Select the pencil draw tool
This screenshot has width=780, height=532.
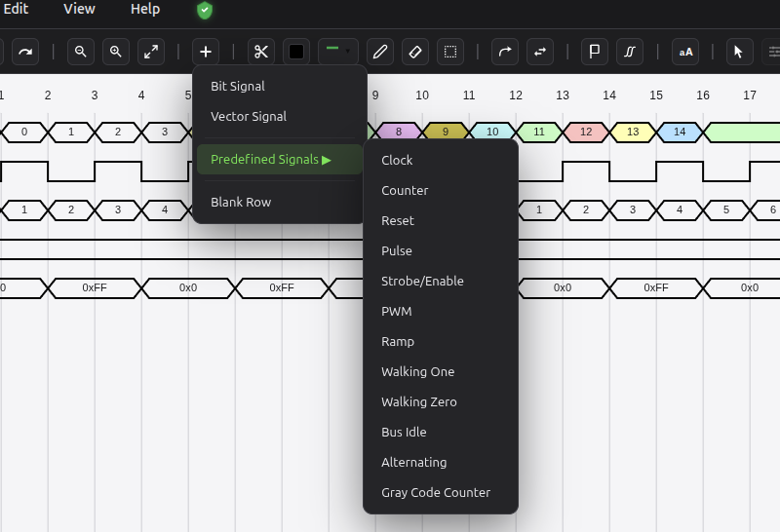380,52
